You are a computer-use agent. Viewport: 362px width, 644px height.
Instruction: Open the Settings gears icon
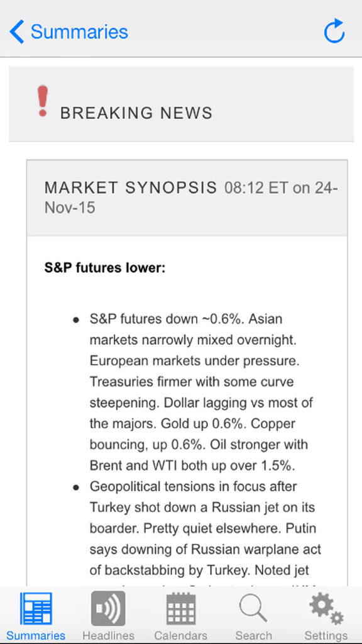point(326,608)
